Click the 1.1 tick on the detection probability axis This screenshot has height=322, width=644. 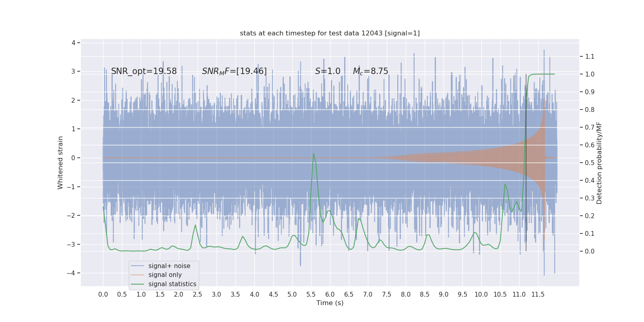tap(590, 56)
